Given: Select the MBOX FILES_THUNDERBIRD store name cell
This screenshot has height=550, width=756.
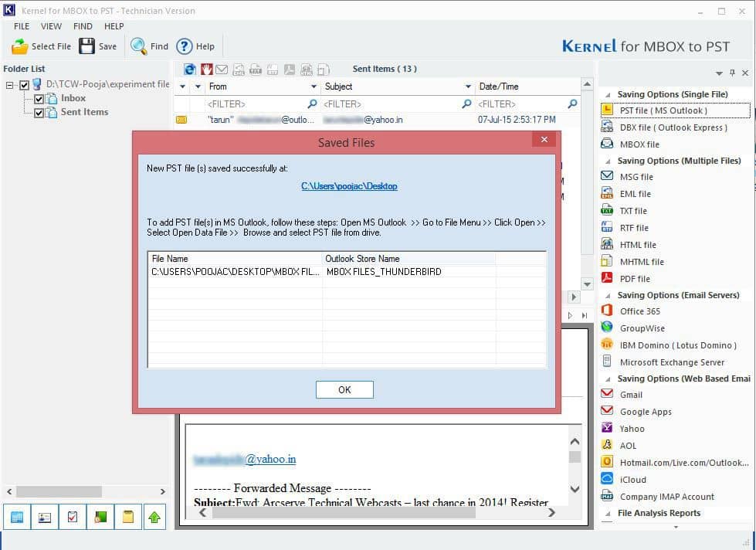Looking at the screenshot, I should click(384, 272).
